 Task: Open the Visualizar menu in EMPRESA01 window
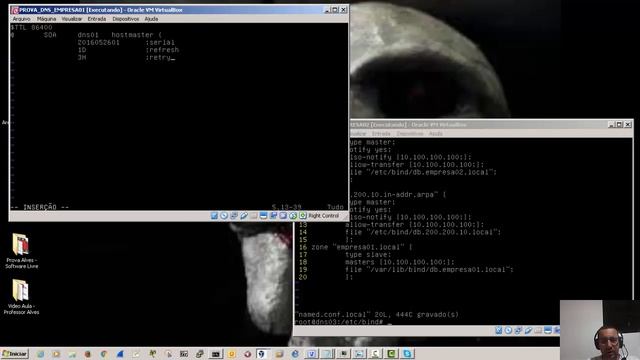pos(71,19)
